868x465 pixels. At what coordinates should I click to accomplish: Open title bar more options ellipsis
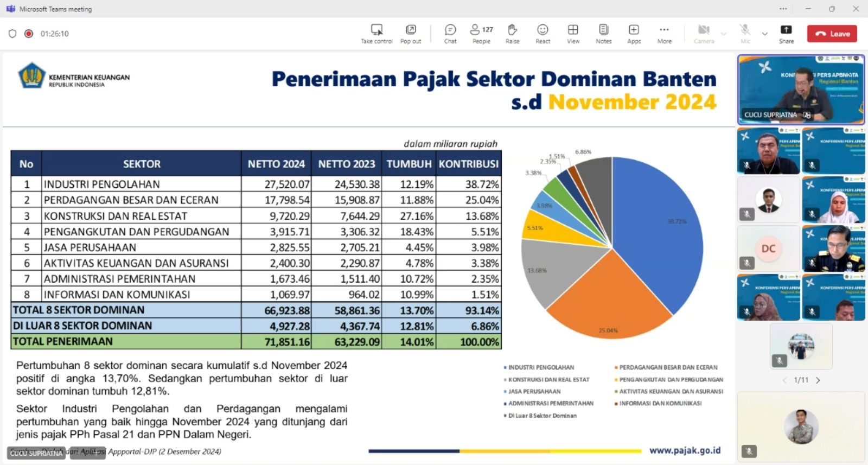pos(783,9)
